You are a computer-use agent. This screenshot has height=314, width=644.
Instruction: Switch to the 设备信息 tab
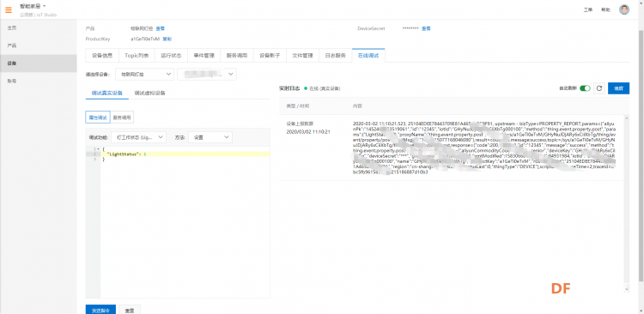pyautogui.click(x=102, y=56)
